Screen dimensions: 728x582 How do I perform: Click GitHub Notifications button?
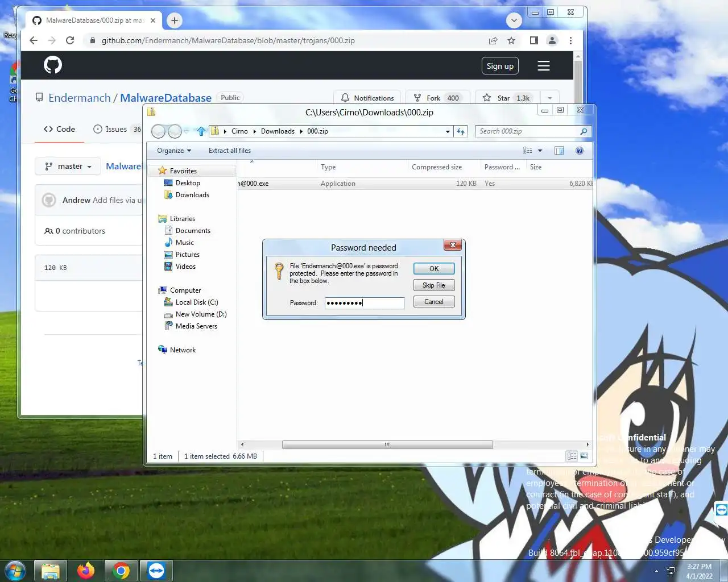367,98
